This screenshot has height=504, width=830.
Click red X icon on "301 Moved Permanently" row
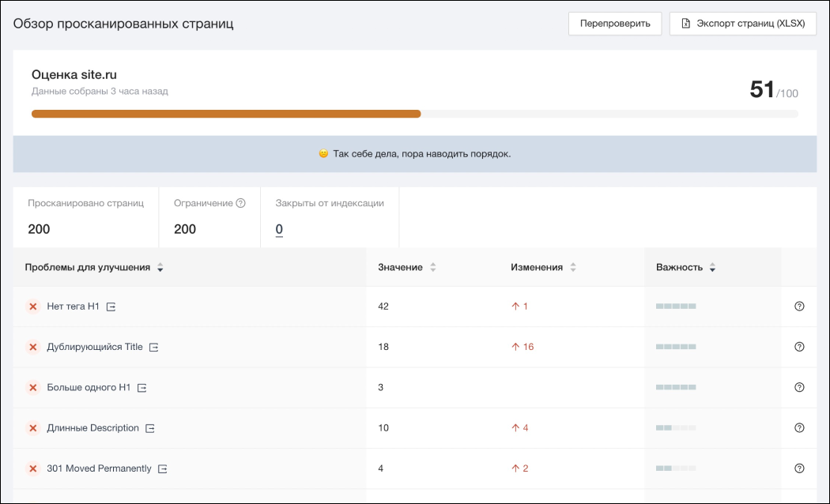[x=33, y=468]
